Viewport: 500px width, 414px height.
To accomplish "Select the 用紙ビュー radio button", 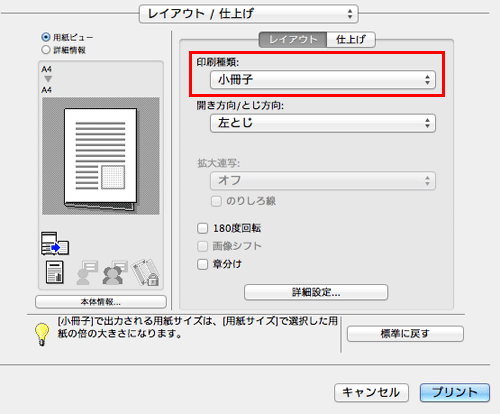I will pyautogui.click(x=46, y=37).
